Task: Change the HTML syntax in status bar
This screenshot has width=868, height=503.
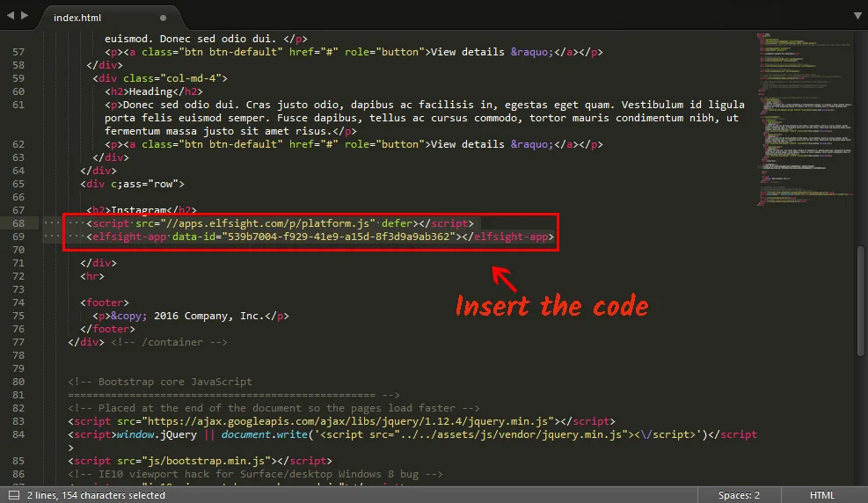Action: [822, 495]
